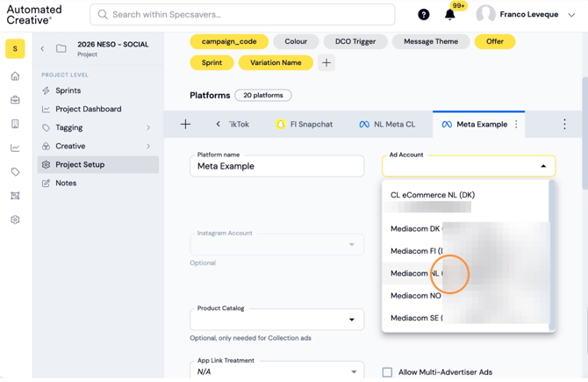Image resolution: width=588 pixels, height=382 pixels.
Task: Switch to the NL Meta CL tab
Action: click(387, 124)
